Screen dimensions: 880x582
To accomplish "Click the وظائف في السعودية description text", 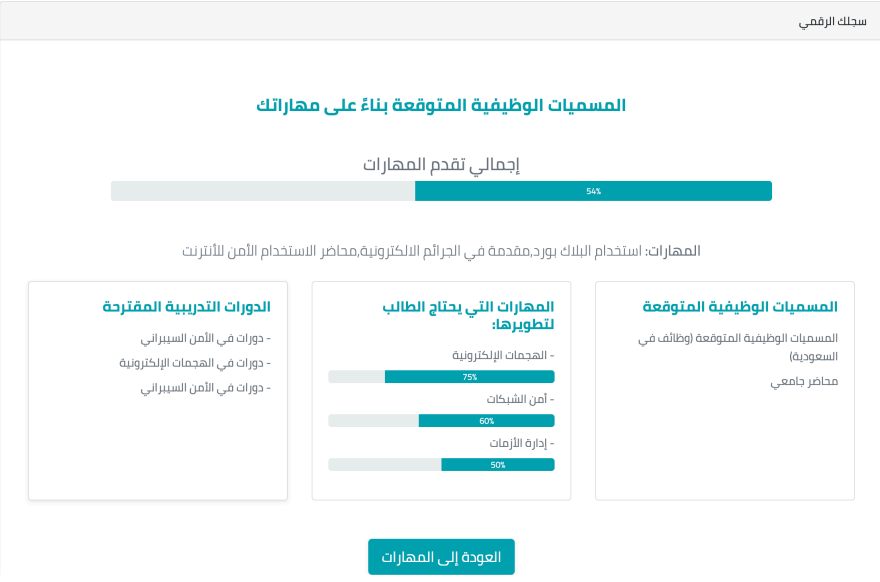I will pyautogui.click(x=738, y=347).
